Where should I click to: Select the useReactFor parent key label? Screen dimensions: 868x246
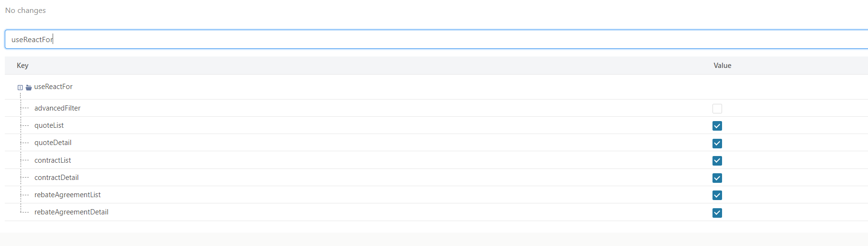tap(53, 87)
